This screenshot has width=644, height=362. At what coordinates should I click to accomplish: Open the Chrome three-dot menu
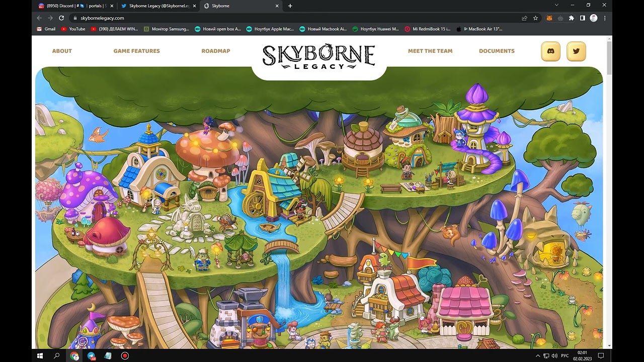click(x=605, y=18)
